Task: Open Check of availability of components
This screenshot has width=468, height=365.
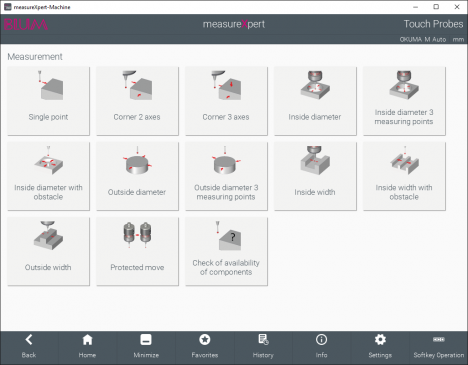Action: pyautogui.click(x=226, y=252)
